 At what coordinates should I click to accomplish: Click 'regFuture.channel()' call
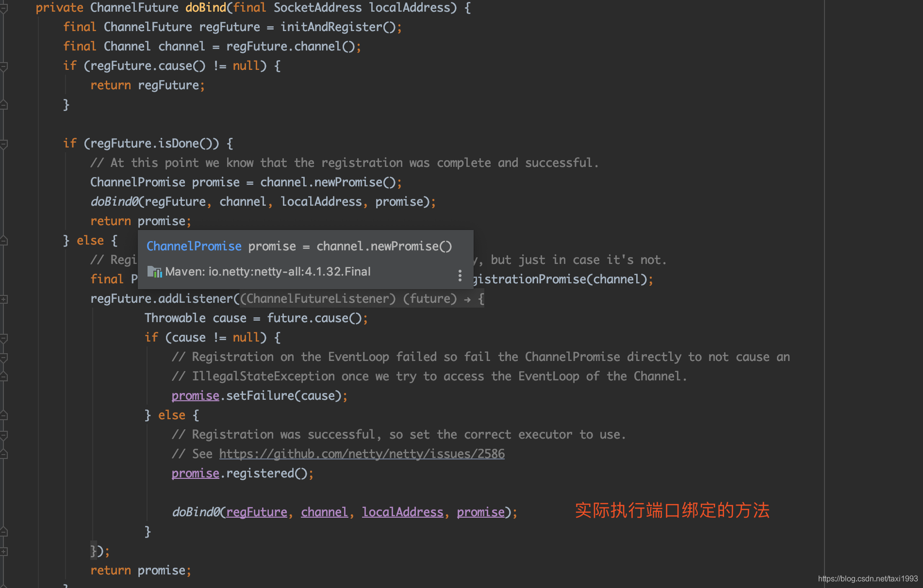pos(290,47)
